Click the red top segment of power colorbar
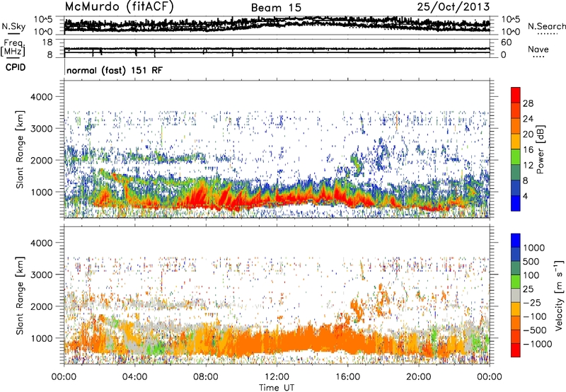 click(516, 93)
